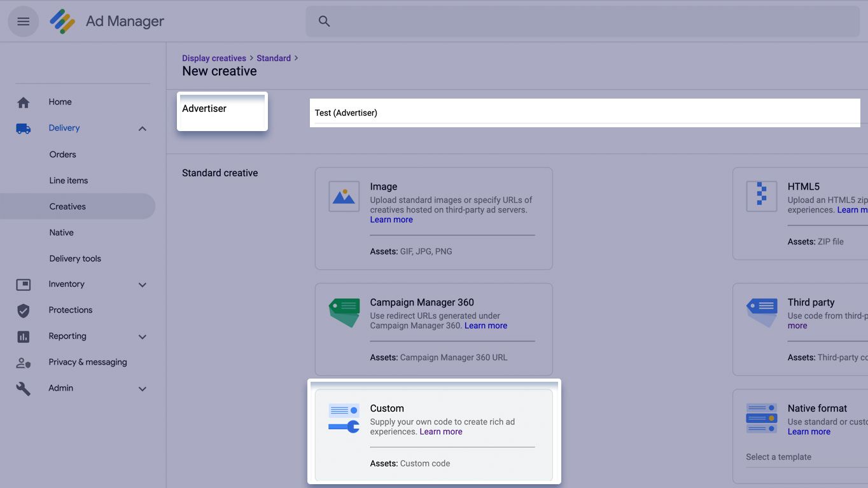Select Orders under Delivery
The width and height of the screenshot is (868, 488).
(63, 155)
